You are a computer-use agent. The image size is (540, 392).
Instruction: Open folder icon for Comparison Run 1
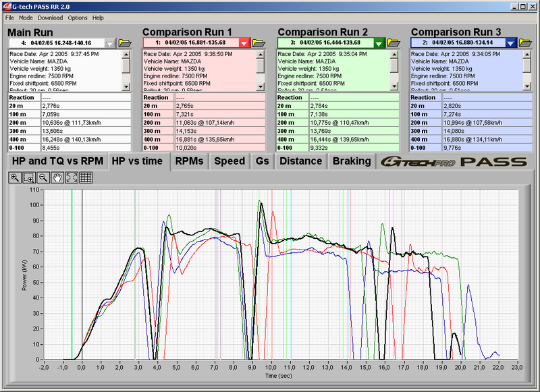click(259, 43)
